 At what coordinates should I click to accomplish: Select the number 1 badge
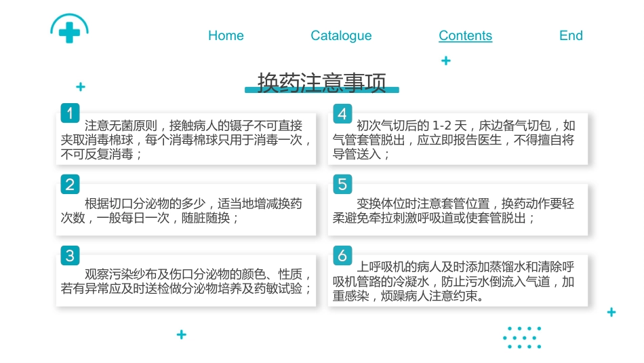(70, 113)
